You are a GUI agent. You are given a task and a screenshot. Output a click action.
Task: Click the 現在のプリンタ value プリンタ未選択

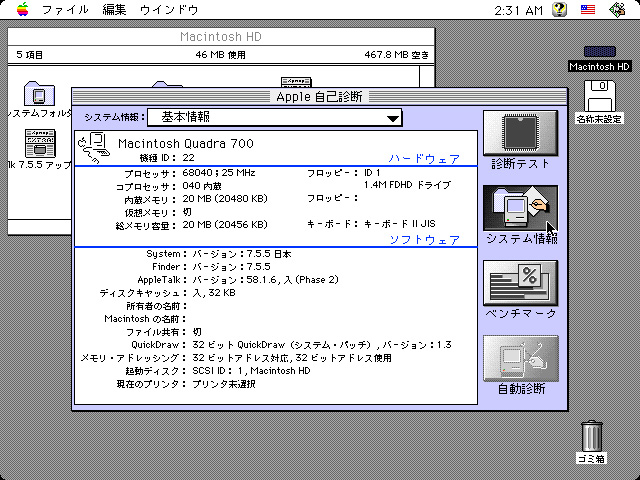224,384
